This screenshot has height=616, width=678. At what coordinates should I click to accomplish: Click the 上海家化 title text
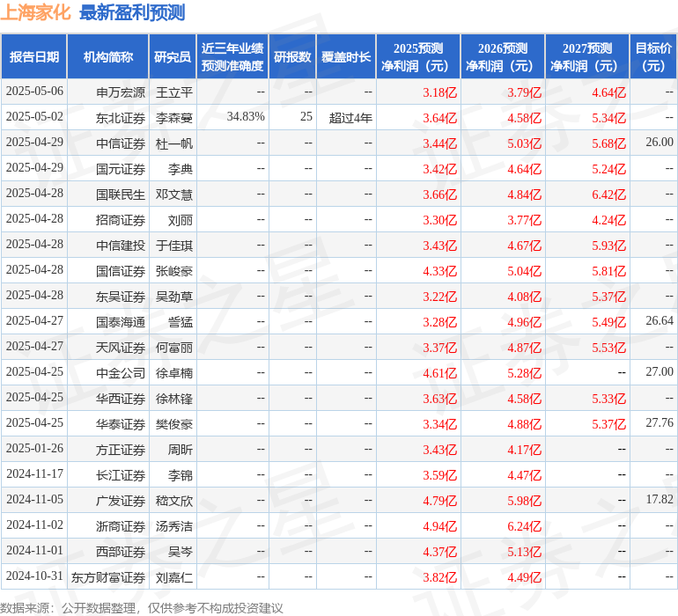click(x=35, y=12)
